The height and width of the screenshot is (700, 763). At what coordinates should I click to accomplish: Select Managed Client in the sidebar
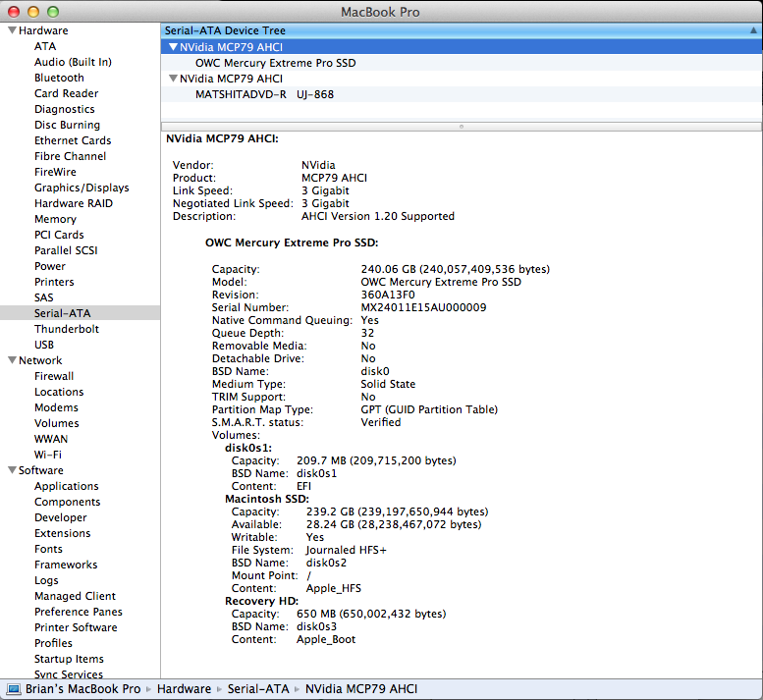coord(75,596)
